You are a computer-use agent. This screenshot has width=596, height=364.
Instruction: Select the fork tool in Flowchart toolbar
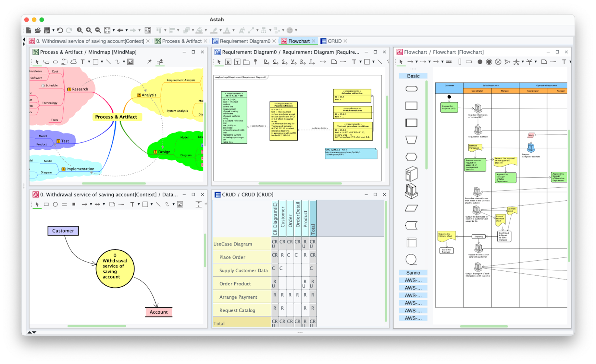click(x=516, y=62)
